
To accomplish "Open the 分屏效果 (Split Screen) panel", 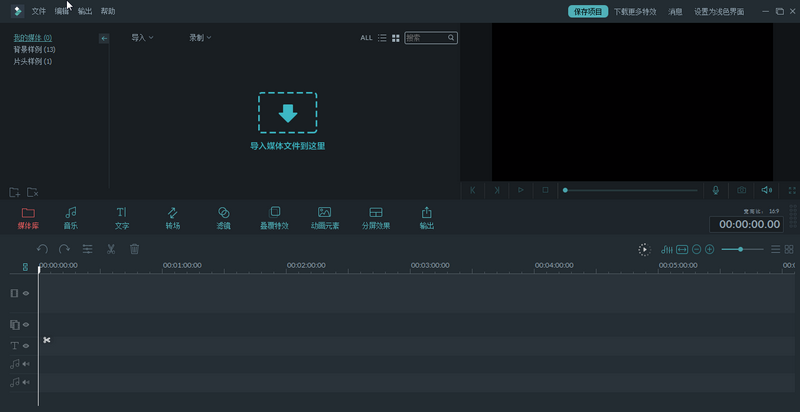I will pos(376,217).
